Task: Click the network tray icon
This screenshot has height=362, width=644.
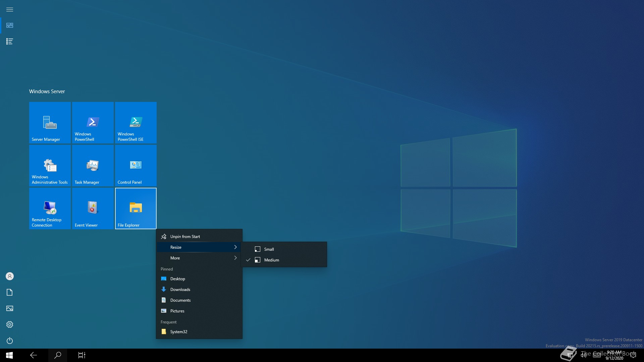Action: pyautogui.click(x=570, y=355)
